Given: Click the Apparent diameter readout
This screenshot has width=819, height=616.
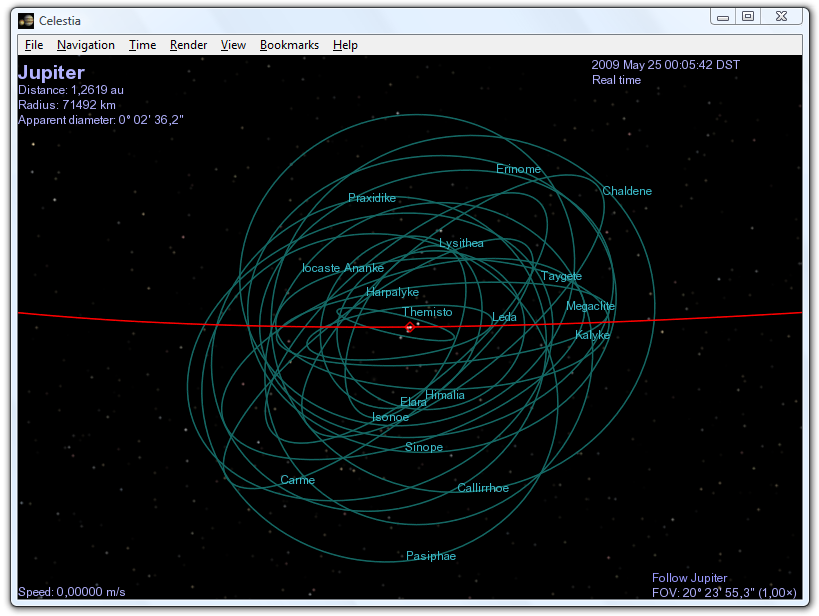Looking at the screenshot, I should point(100,120).
